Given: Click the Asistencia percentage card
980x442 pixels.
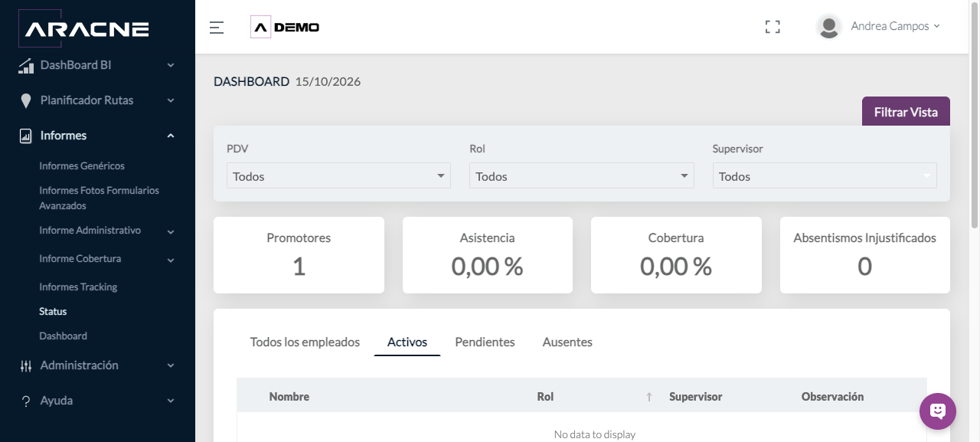Looking at the screenshot, I should [488, 254].
